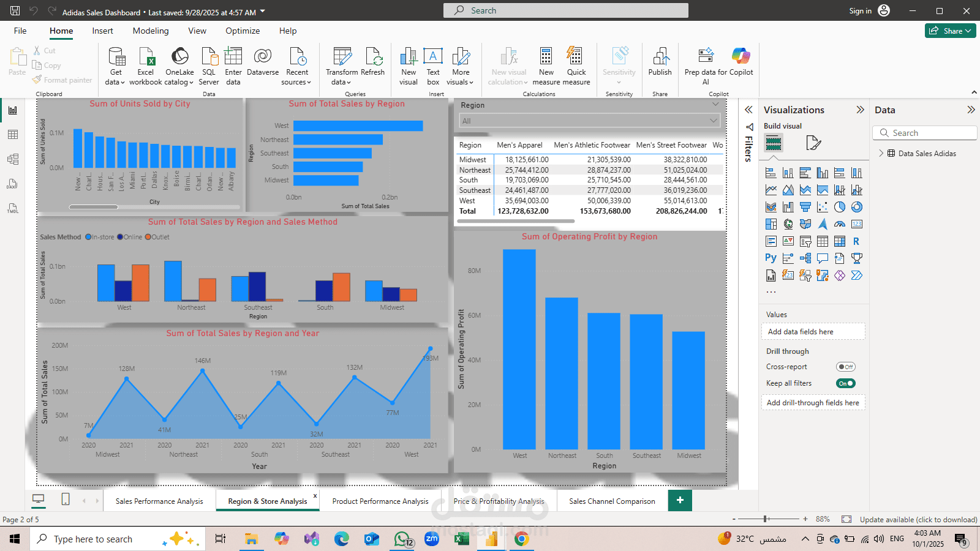The height and width of the screenshot is (551, 980).
Task: Select the matrix visualization icon
Action: [840, 242]
